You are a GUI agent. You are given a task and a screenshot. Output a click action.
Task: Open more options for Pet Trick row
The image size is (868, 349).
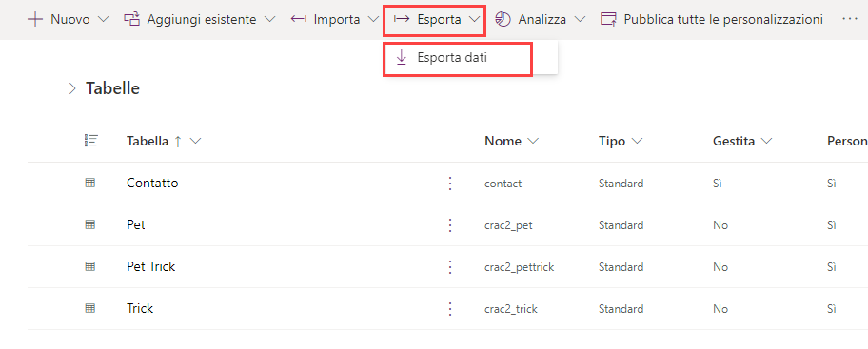(x=450, y=267)
